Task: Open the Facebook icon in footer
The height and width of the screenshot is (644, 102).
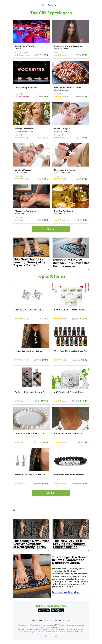Action: point(51,636)
